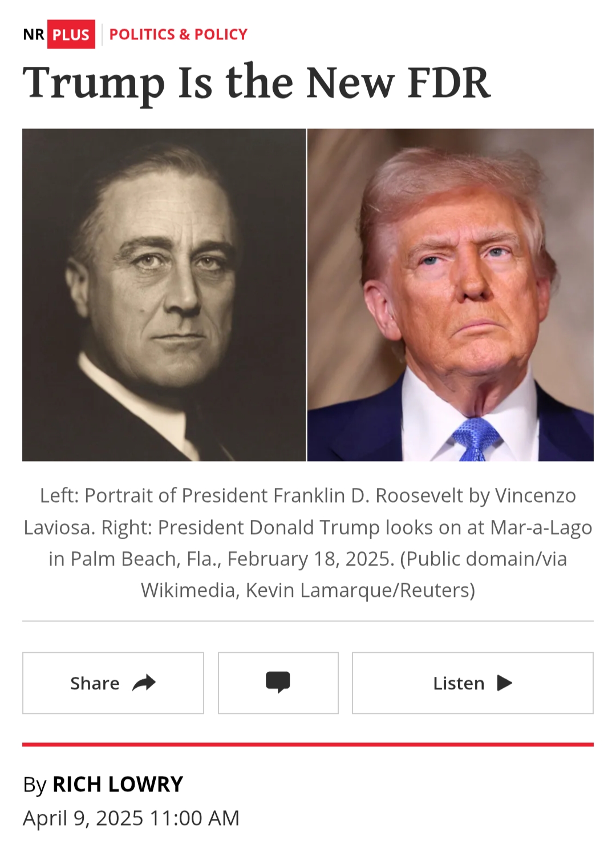Click the word Wikimedia in the caption
The height and width of the screenshot is (852, 616).
click(188, 590)
